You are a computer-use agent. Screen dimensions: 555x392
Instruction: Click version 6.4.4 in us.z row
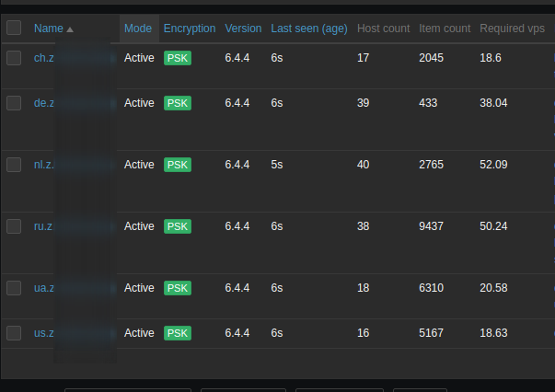(237, 333)
